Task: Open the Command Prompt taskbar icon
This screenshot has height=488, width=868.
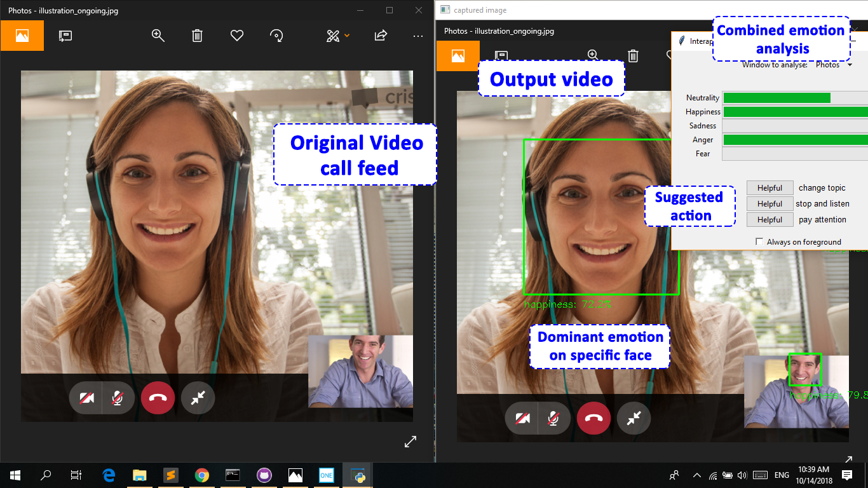Action: click(233, 475)
